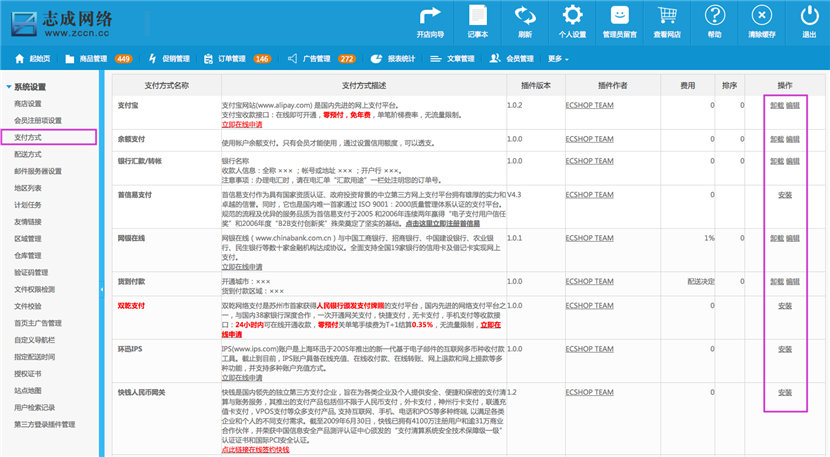The image size is (830, 457).
Task: Open 首页主广告管理 in the sidebar
Action: click(x=38, y=323)
